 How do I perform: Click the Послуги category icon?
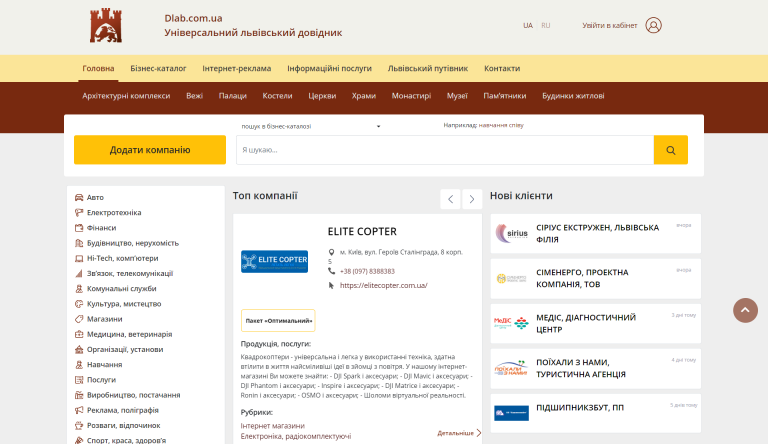point(79,380)
